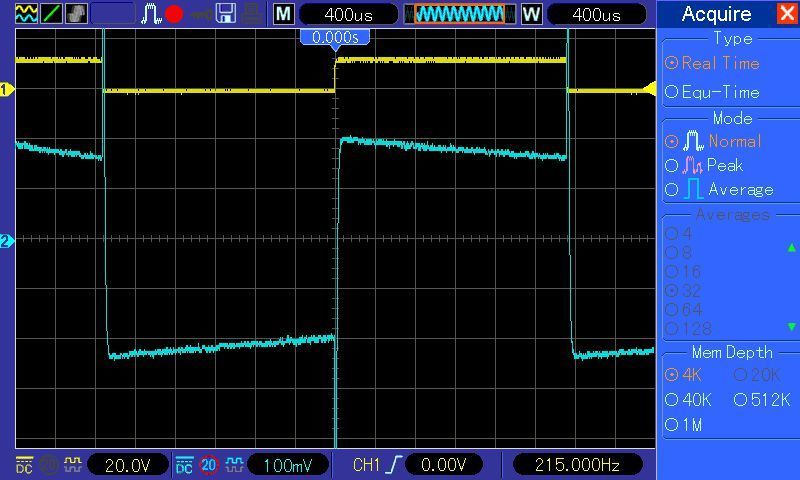800x480 pixels.
Task: Click the cyan channel 2 ground marker
Action: (7, 241)
